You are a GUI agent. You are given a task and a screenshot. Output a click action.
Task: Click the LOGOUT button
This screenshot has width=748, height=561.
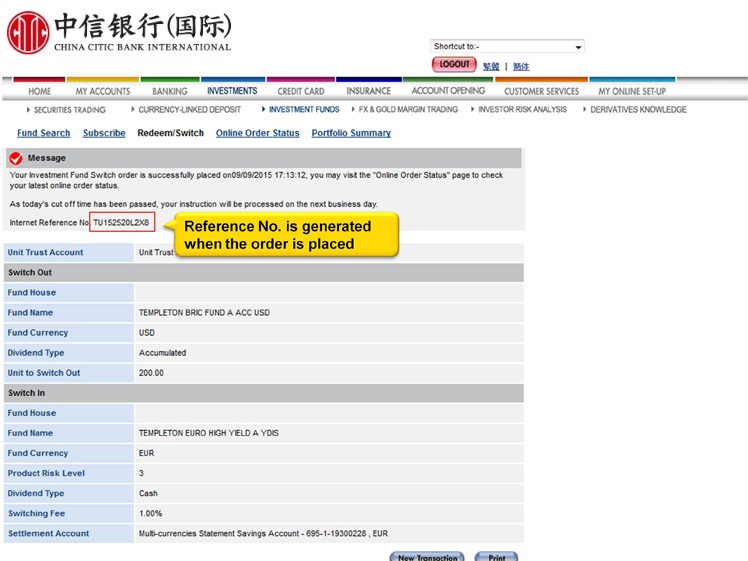coord(454,64)
